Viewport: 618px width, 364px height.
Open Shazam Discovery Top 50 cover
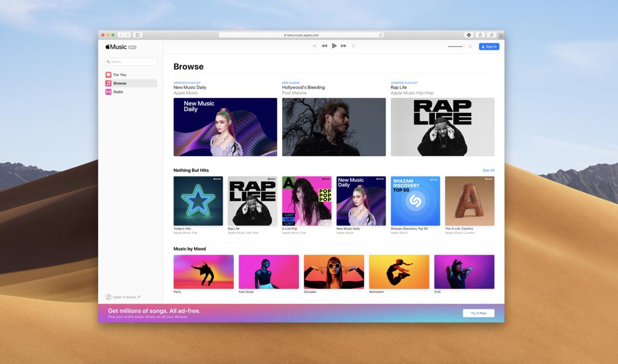pos(416,201)
